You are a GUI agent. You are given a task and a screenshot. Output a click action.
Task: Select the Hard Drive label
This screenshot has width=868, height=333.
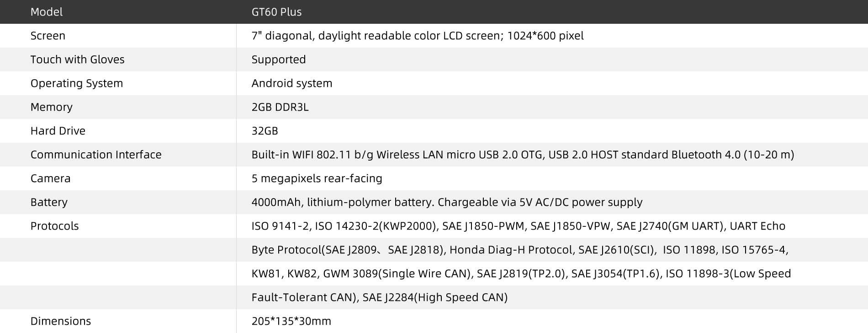[58, 131]
